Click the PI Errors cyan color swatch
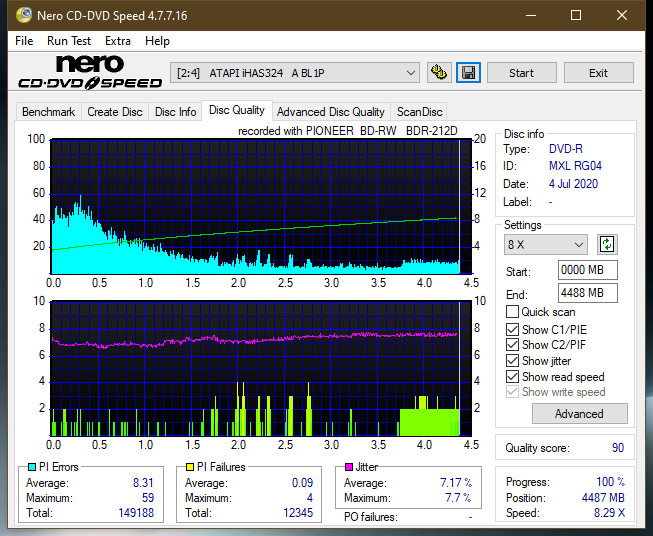The height and width of the screenshot is (536, 653). [32, 467]
